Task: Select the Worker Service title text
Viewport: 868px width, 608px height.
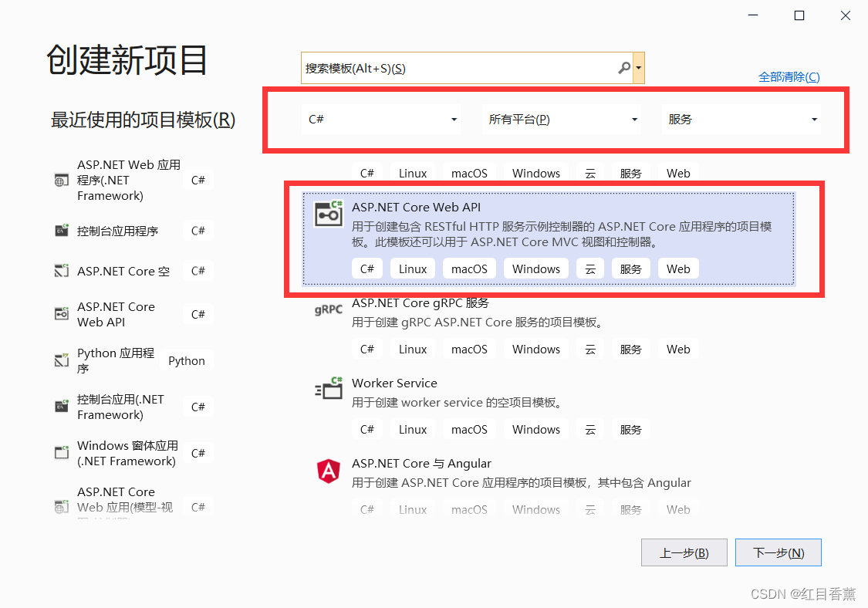Action: tap(395, 383)
